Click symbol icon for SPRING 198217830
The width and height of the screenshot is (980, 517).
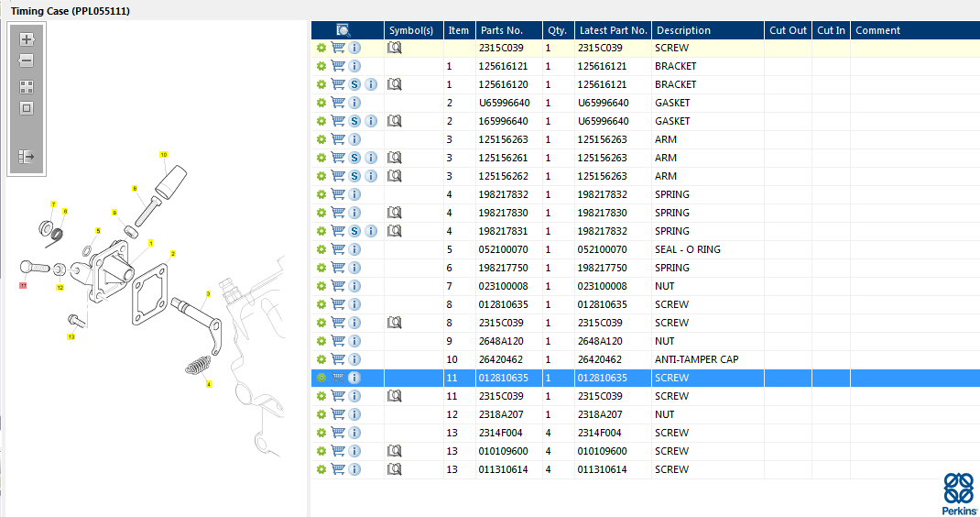395,213
